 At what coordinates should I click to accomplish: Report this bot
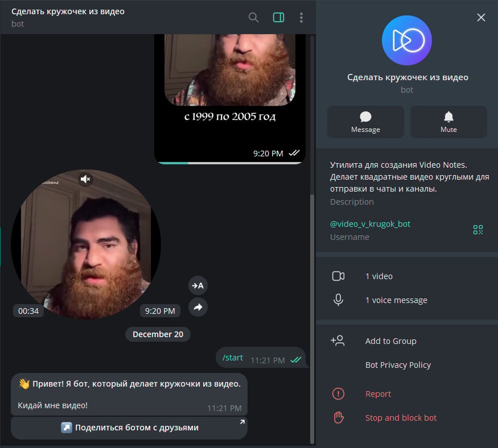coord(407,394)
